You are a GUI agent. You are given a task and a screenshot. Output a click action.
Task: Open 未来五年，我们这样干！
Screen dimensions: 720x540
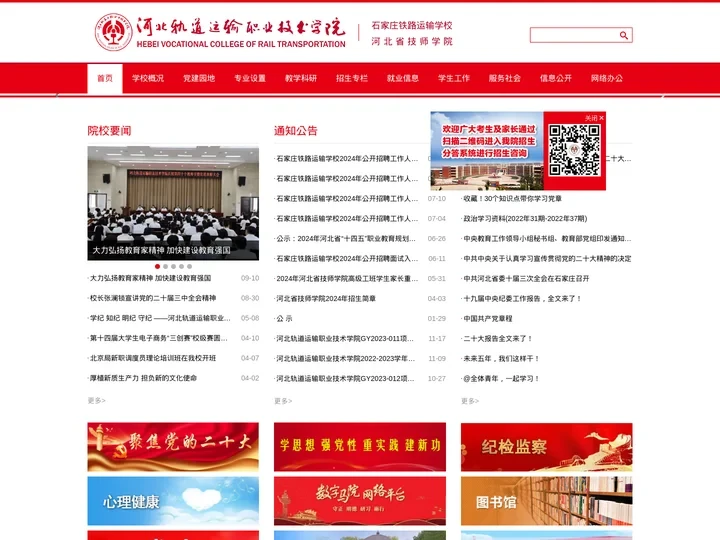point(501,359)
